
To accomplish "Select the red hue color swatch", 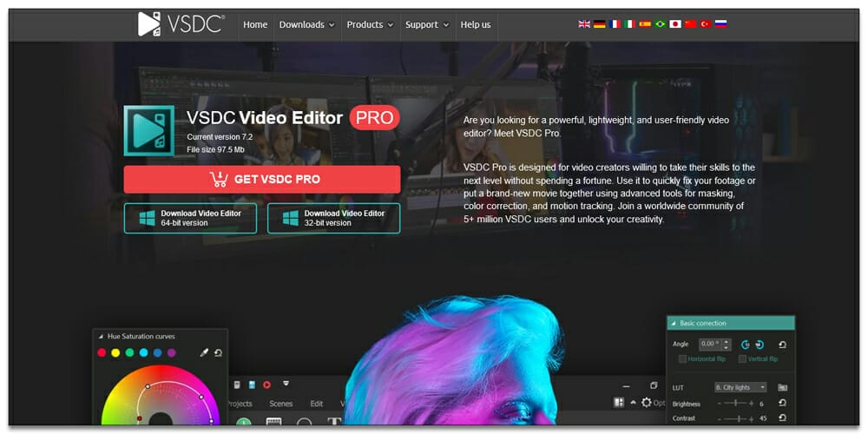I will tap(102, 352).
